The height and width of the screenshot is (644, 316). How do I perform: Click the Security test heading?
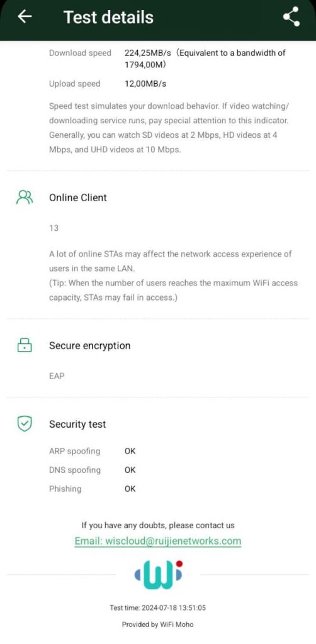coord(77,425)
